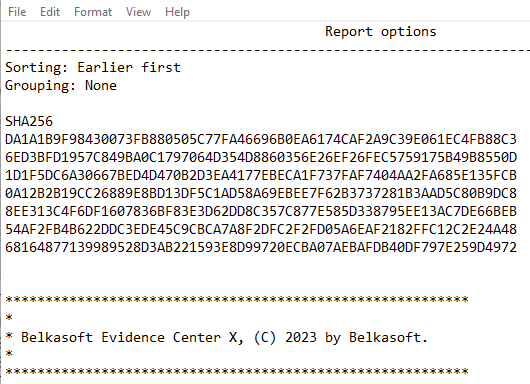Click hash line starting with DA1A1B9F
530x384 pixels.
point(261,139)
